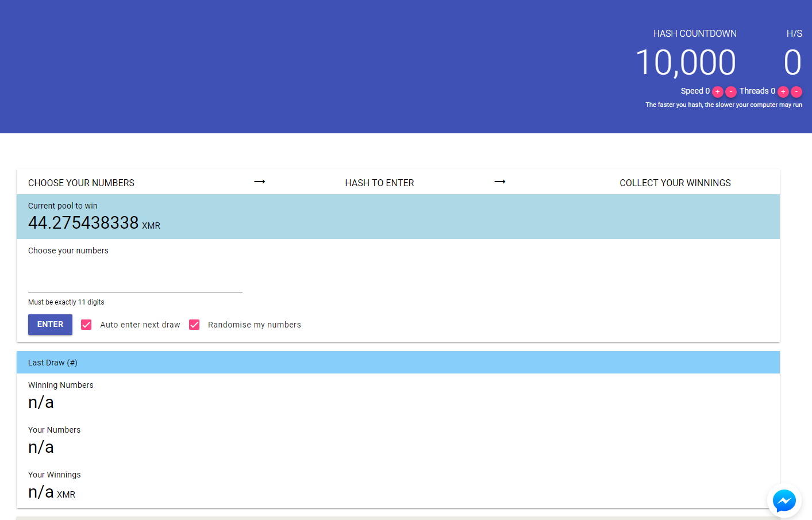Click the Winning Numbers label
This screenshot has width=812, height=520.
60,385
